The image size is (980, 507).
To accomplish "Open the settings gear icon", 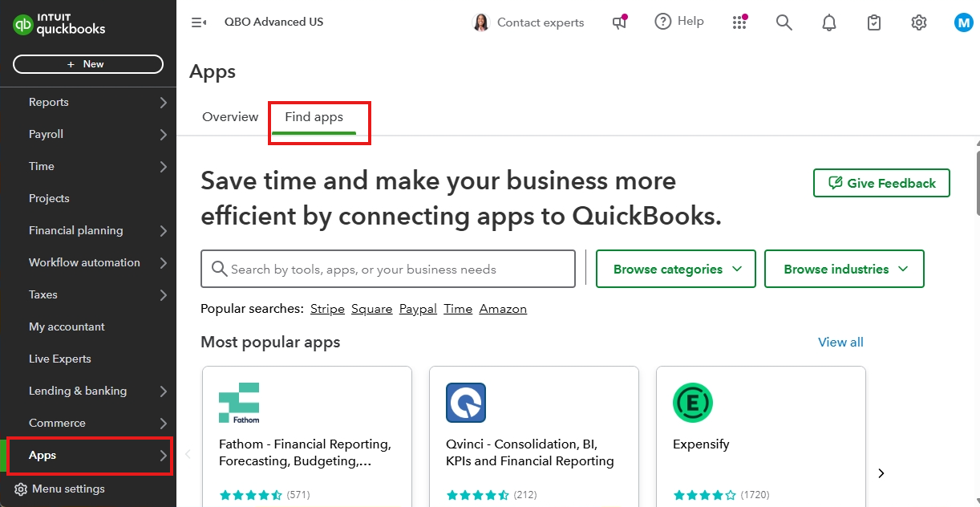I will 919,22.
